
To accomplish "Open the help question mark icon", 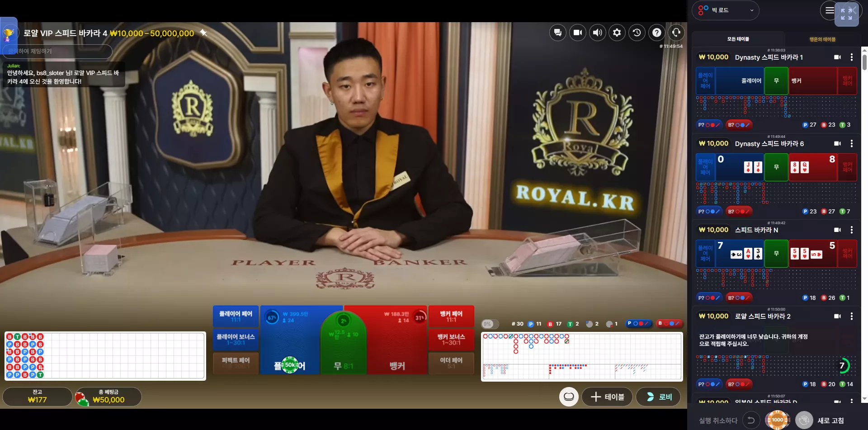I will (657, 33).
